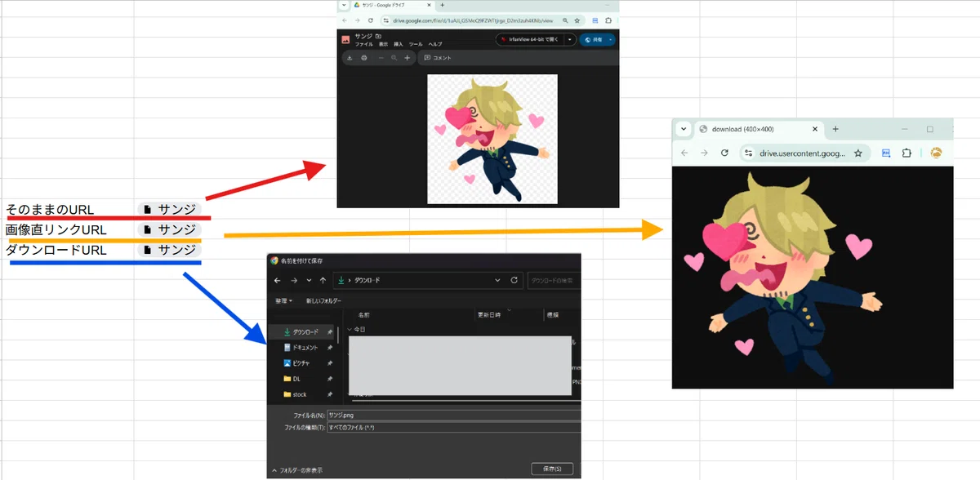980x480 pixels.
Task: Click forward arrow in download (400×400) window
Action: coord(704,153)
